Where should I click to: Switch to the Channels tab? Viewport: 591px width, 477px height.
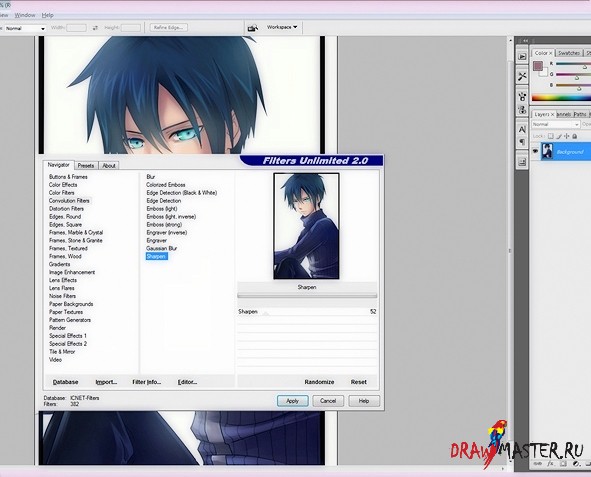tap(564, 114)
